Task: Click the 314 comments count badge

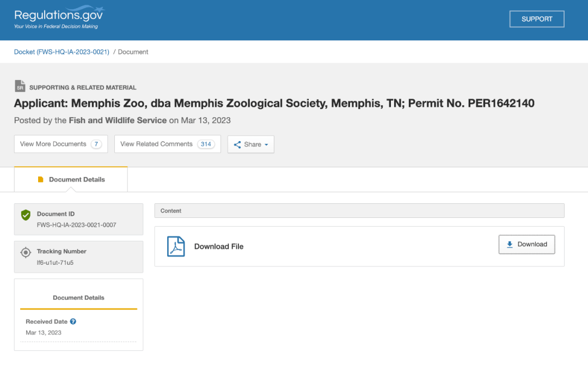Action: [x=206, y=144]
